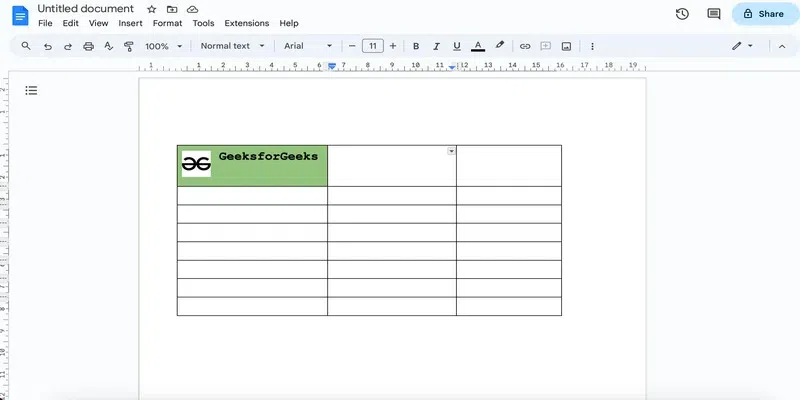The height and width of the screenshot is (400, 800).
Task: Open the 100% zoom dropdown
Action: tap(163, 46)
